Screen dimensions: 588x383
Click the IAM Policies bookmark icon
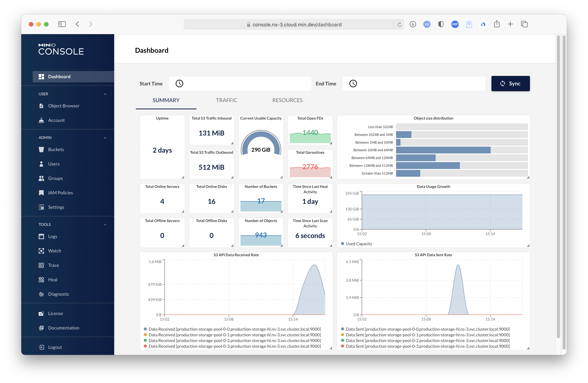pyautogui.click(x=41, y=193)
